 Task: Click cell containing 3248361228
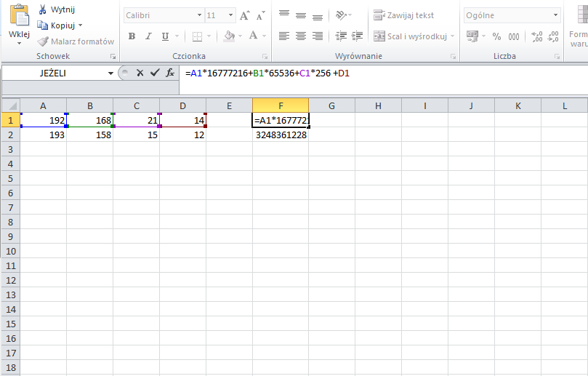(x=281, y=135)
